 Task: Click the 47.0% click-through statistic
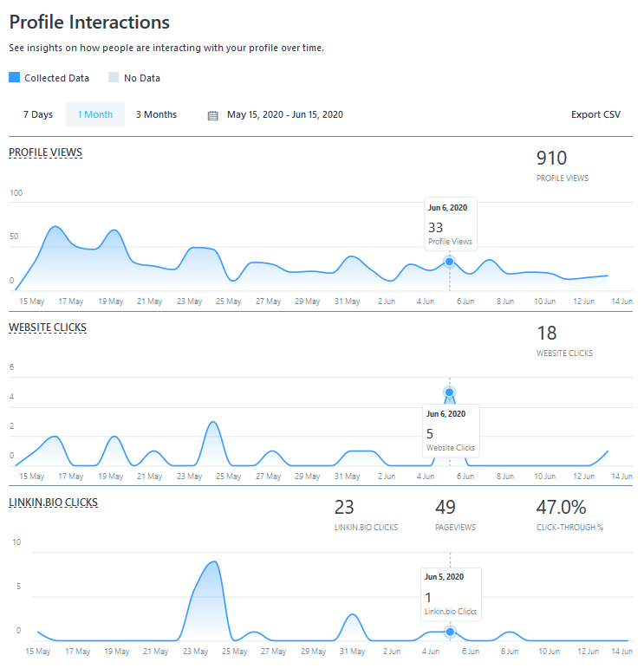tap(561, 508)
